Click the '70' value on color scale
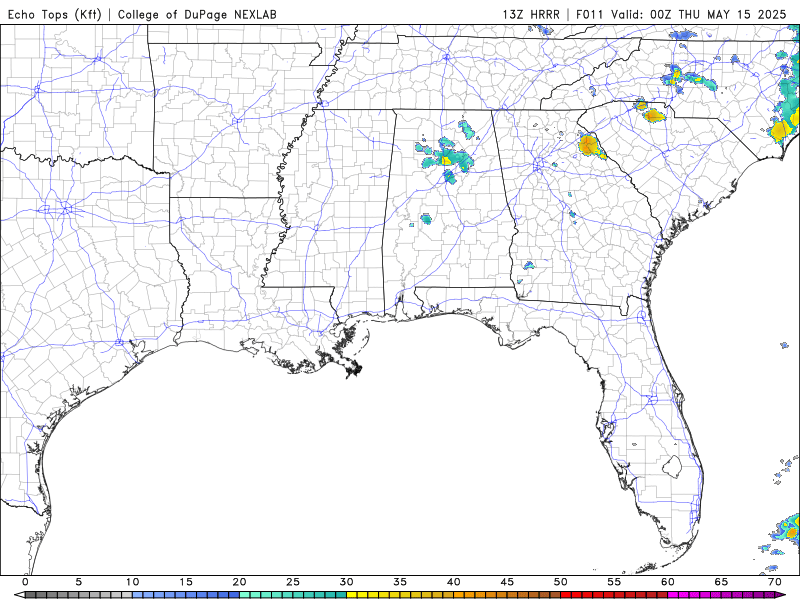The height and width of the screenshot is (600, 800). [x=774, y=582]
